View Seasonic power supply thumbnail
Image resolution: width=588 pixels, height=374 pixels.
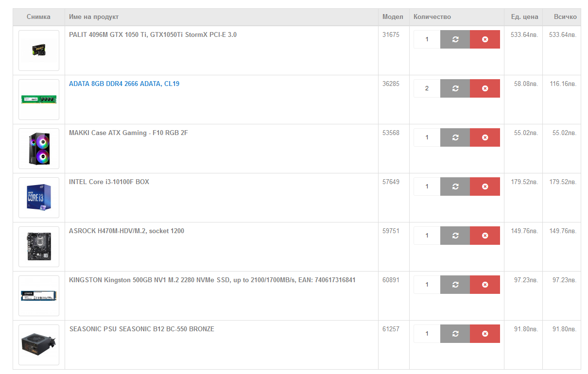pyautogui.click(x=39, y=345)
